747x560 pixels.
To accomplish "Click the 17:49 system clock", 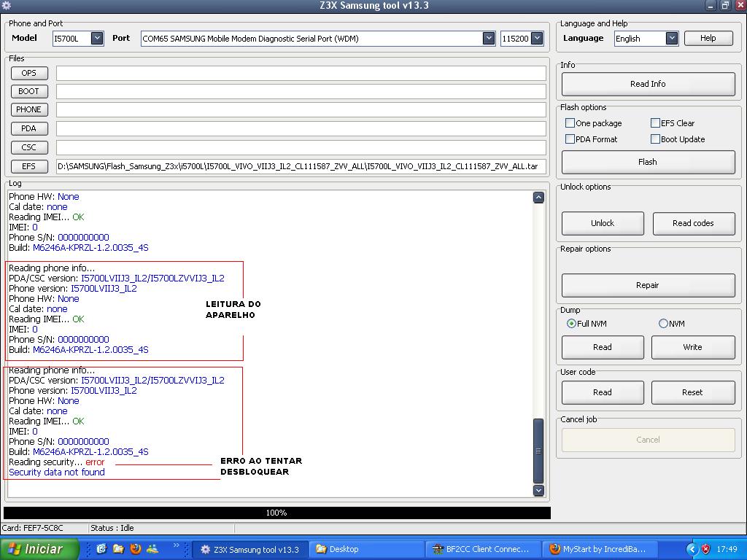I will point(727,549).
